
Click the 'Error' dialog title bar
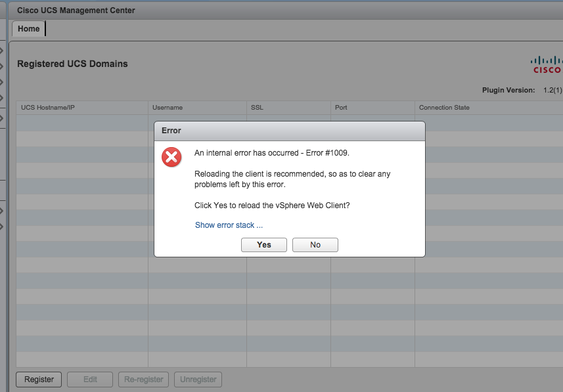point(290,131)
